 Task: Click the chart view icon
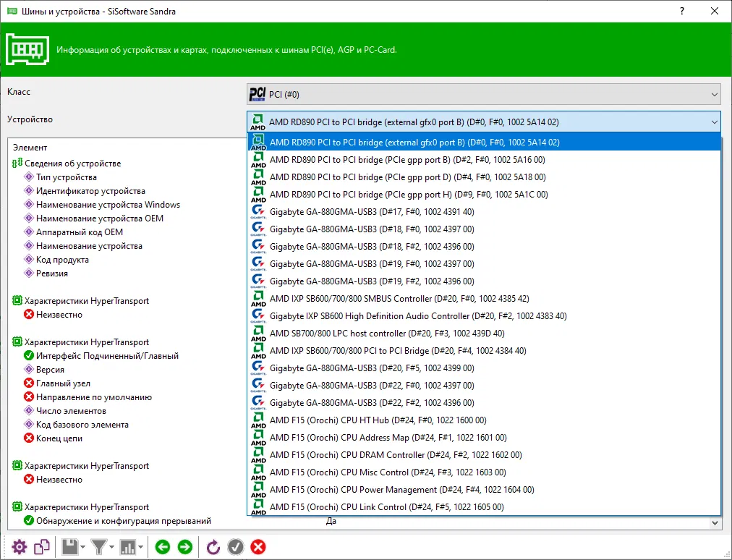[128, 547]
